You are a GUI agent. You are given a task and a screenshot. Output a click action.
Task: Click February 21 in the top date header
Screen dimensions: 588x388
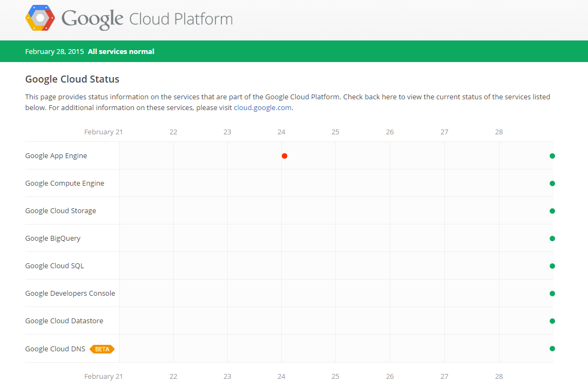point(104,132)
